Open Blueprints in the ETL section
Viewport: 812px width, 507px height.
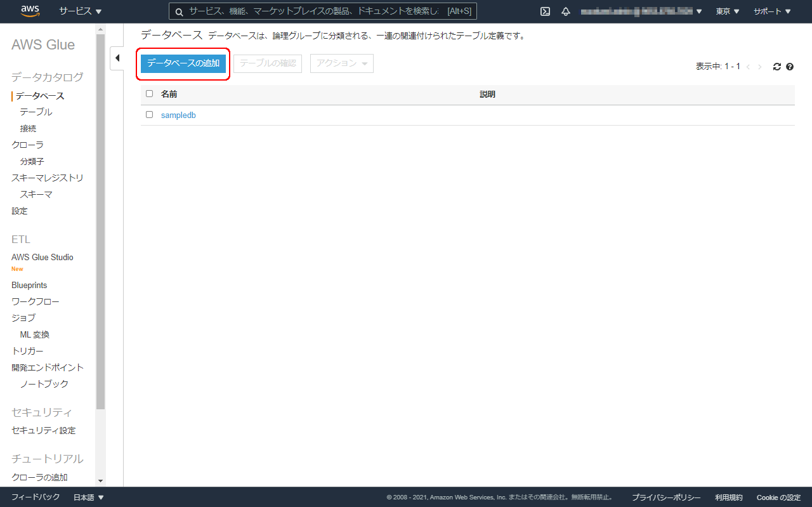(29, 286)
